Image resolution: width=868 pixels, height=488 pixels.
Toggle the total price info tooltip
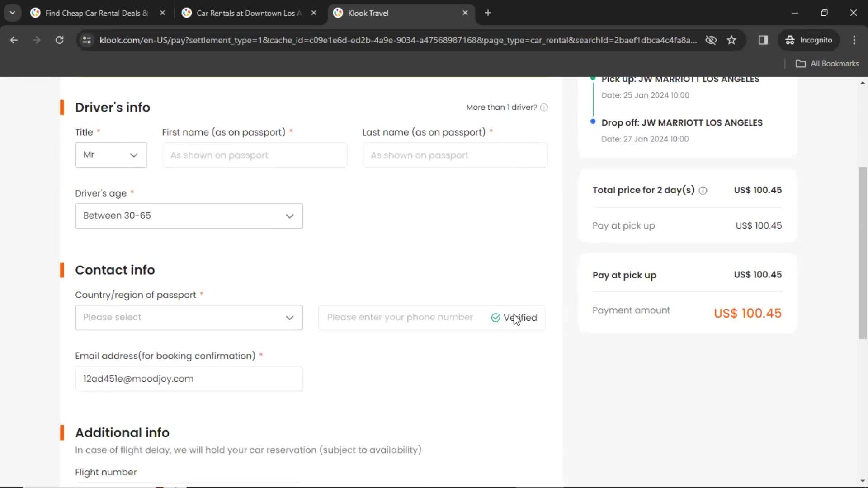tap(702, 190)
